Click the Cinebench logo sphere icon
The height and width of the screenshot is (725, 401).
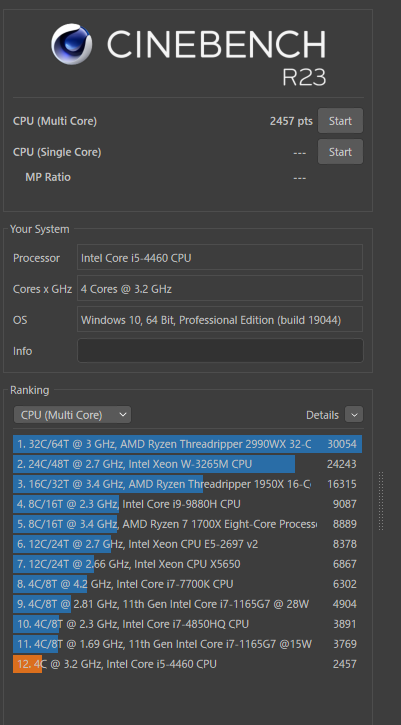pos(72,44)
